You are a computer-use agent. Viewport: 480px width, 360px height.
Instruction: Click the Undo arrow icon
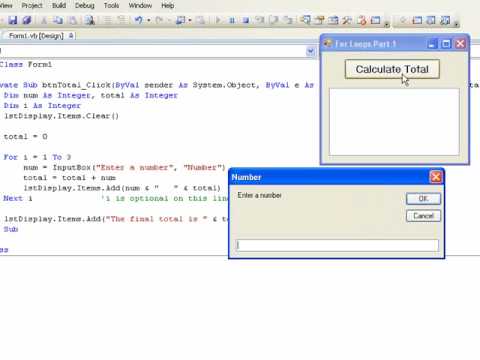pyautogui.click(x=139, y=20)
